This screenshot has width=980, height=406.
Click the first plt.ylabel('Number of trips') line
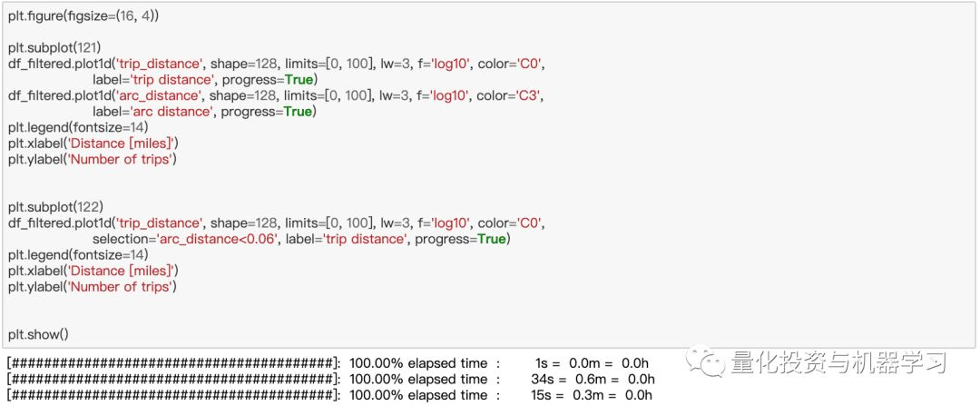pyautogui.click(x=93, y=159)
